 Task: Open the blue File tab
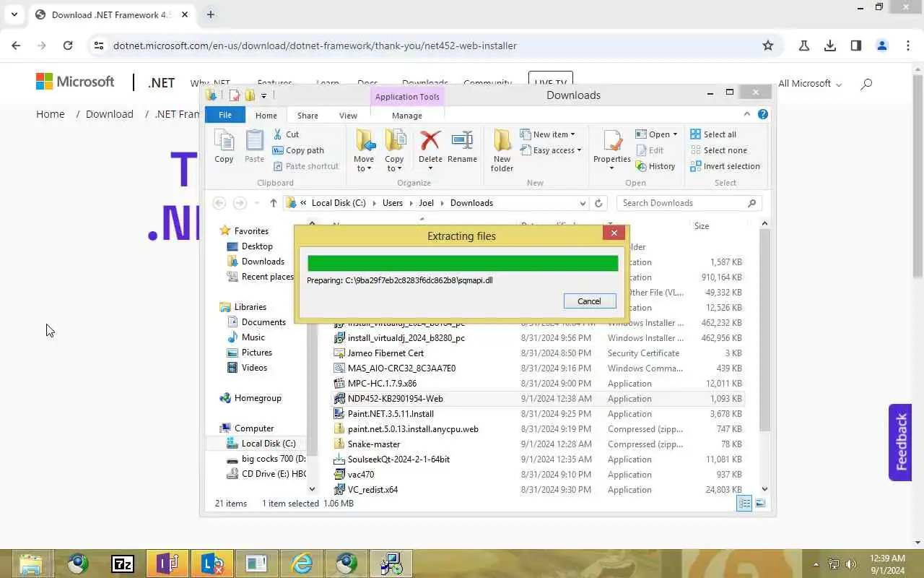(x=225, y=115)
